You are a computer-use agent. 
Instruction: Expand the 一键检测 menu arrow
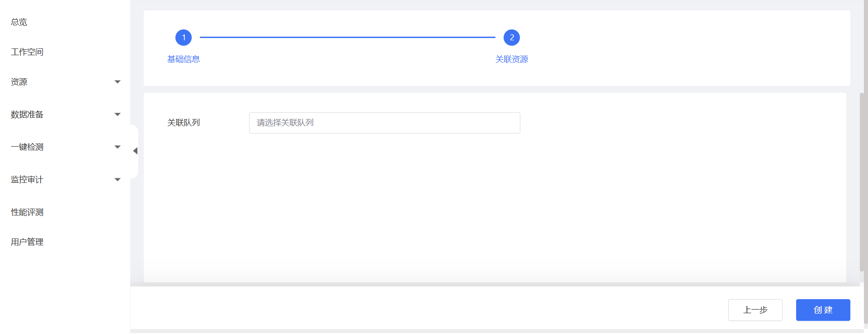[118, 147]
